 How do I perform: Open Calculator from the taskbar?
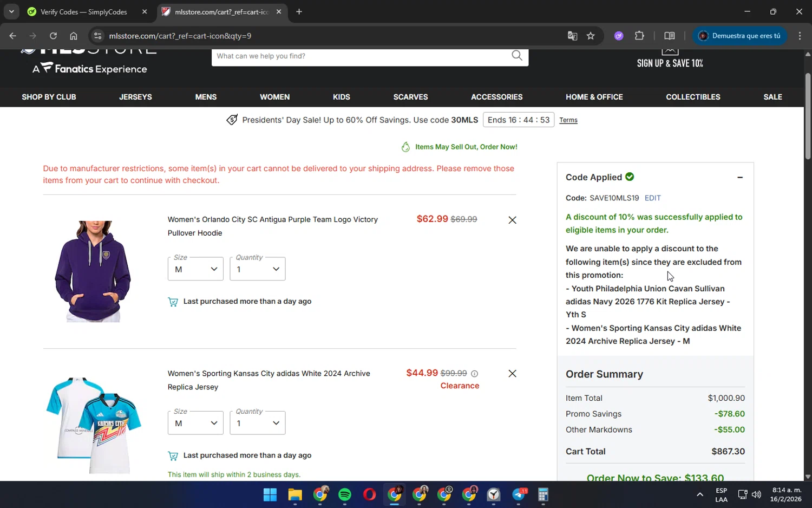tap(543, 494)
